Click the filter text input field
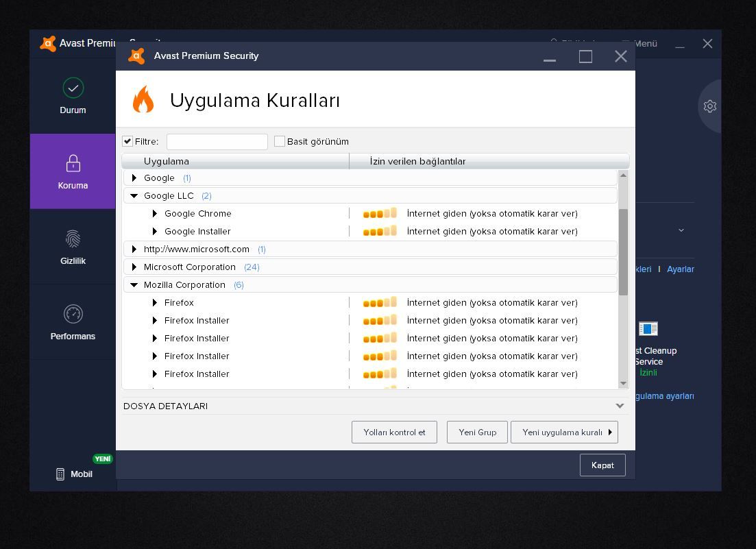756x549 pixels. click(x=217, y=142)
